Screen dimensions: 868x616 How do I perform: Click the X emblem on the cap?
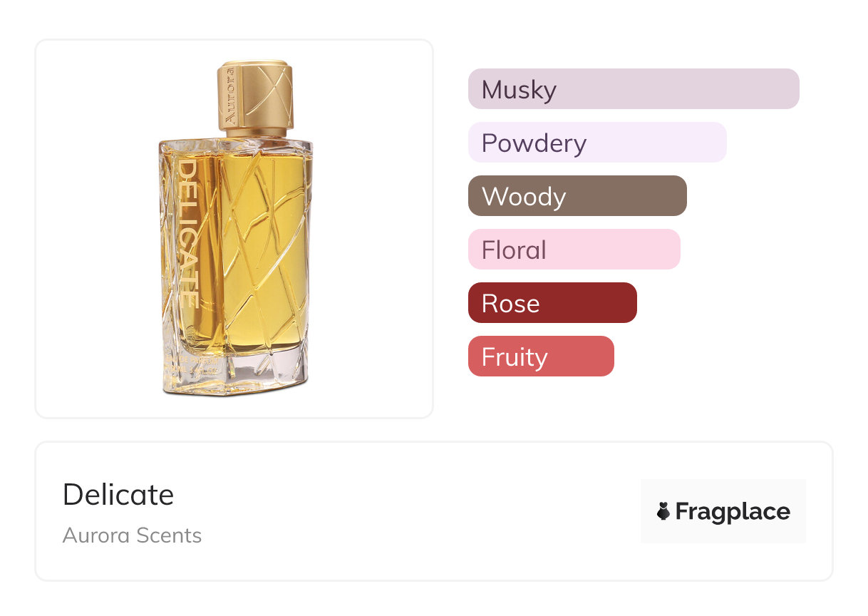(272, 95)
